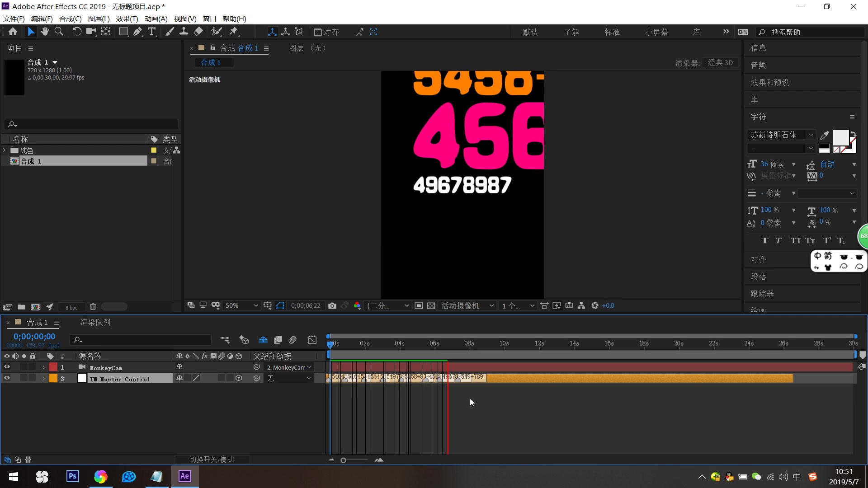
Task: Select the Puppet Pin tool
Action: 234,32
